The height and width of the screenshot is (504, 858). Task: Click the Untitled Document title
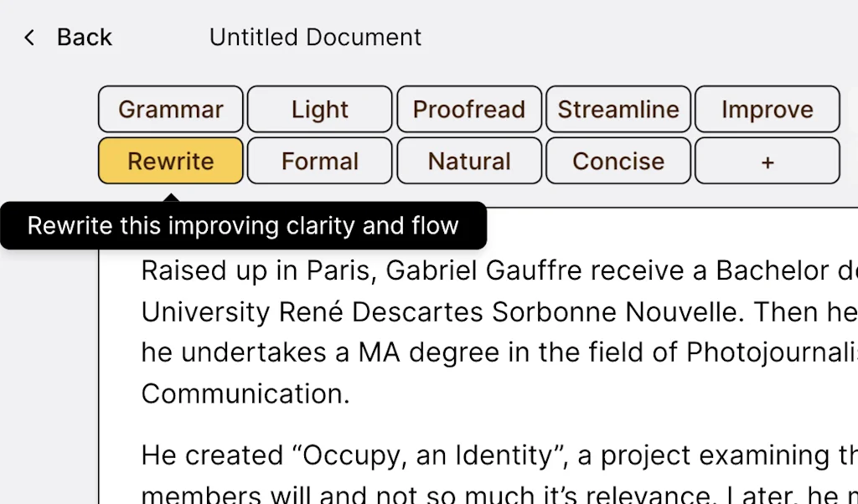click(315, 37)
